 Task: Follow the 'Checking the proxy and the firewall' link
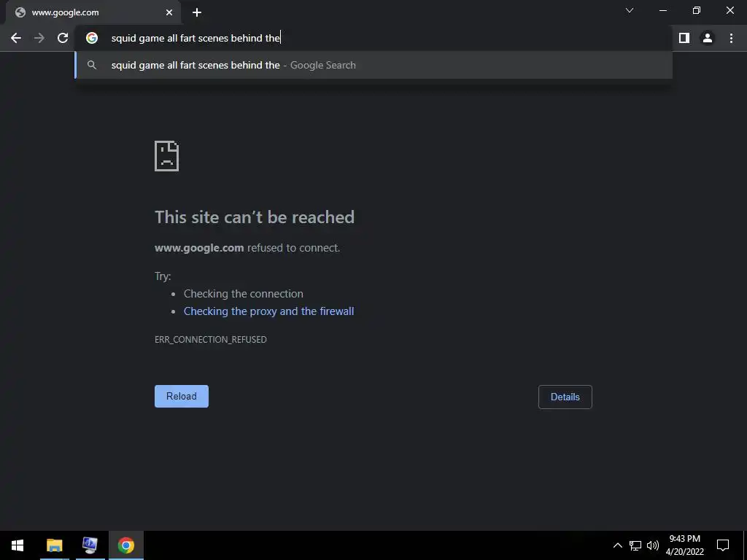point(268,311)
